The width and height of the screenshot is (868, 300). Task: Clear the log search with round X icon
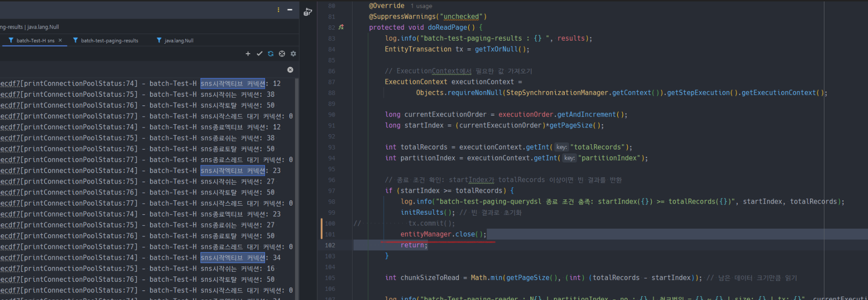pyautogui.click(x=290, y=70)
